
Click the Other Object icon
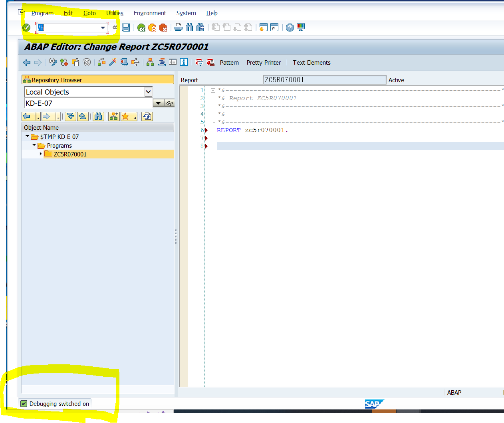click(75, 62)
